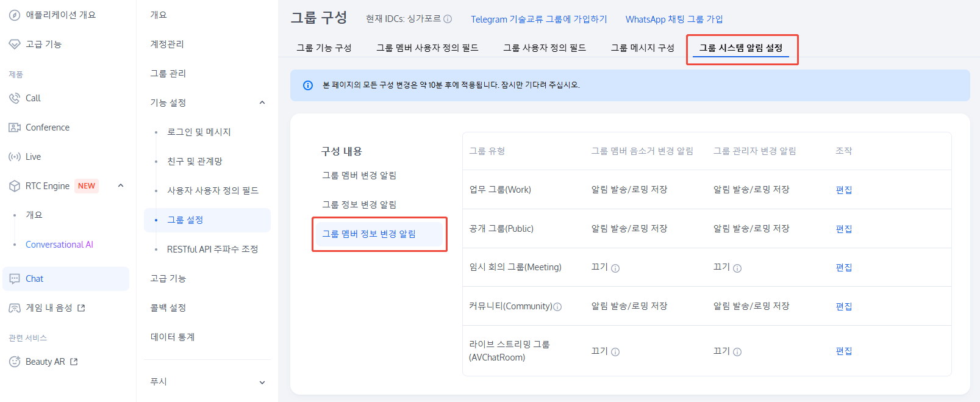This screenshot has width=980, height=402.
Task: Open 고급 기능 in secondary menu
Action: click(x=168, y=278)
